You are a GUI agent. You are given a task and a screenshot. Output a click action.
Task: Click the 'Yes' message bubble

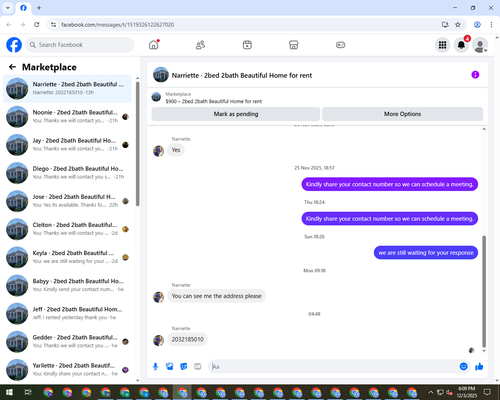[x=176, y=150]
